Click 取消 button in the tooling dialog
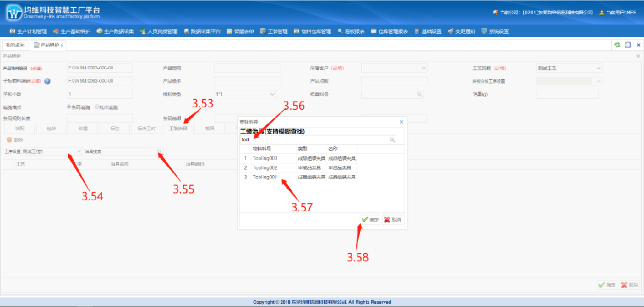Screen dimensions: 644x307 click(392, 220)
